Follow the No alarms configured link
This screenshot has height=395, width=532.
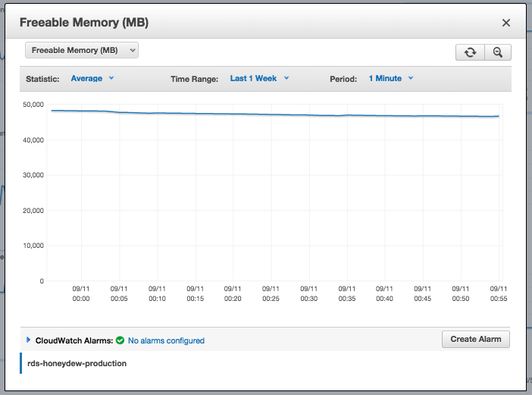[166, 340]
